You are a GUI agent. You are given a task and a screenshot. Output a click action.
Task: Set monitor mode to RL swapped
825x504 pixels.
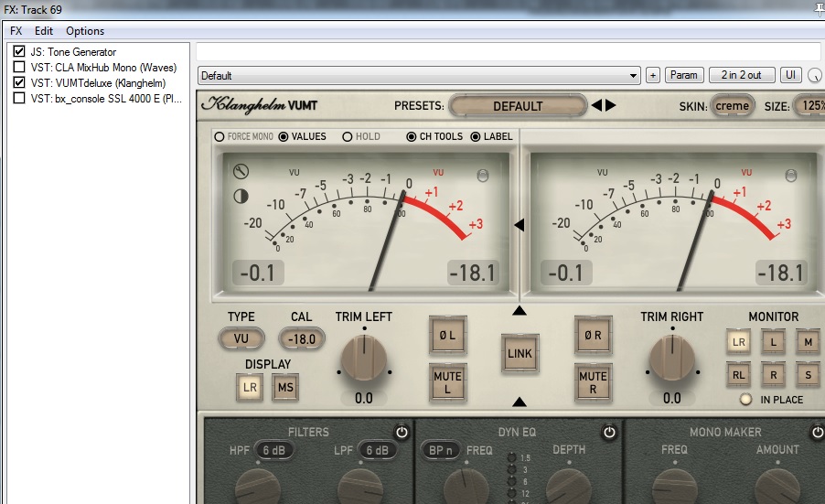click(x=739, y=375)
